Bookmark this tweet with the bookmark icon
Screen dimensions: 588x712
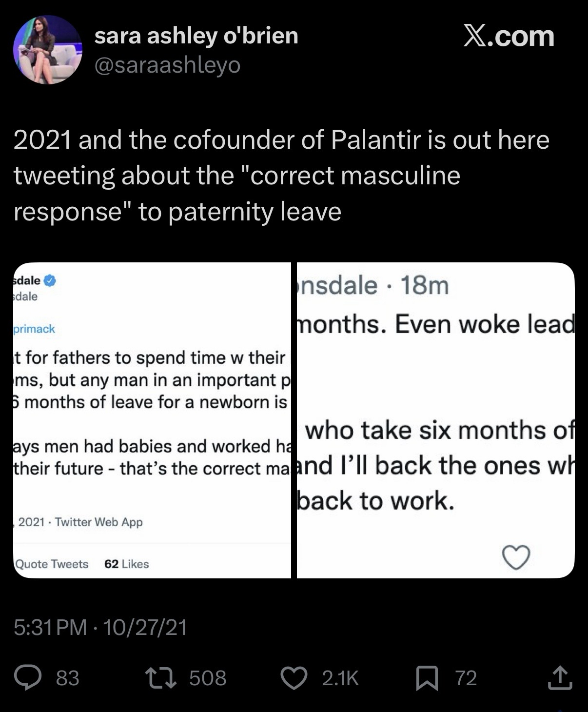(427, 678)
